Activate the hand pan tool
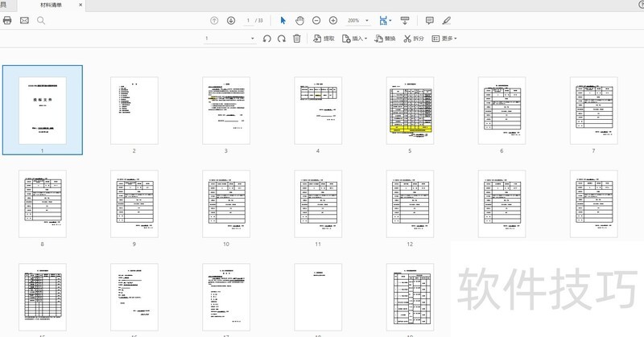Viewport: 644px width, 337px height. point(299,20)
